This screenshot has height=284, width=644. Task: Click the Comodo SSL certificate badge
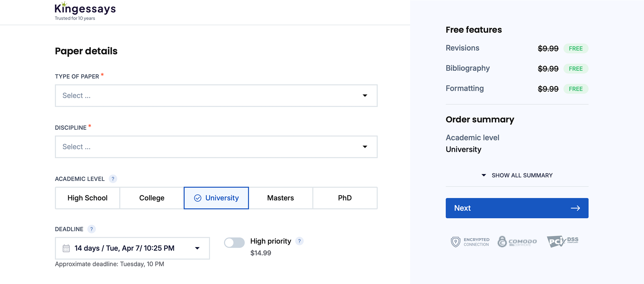[x=517, y=241]
